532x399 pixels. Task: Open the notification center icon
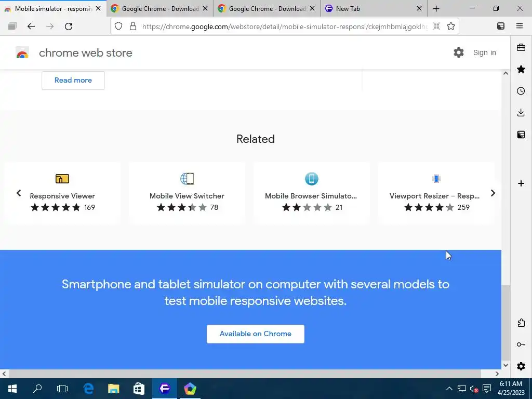tap(487, 389)
